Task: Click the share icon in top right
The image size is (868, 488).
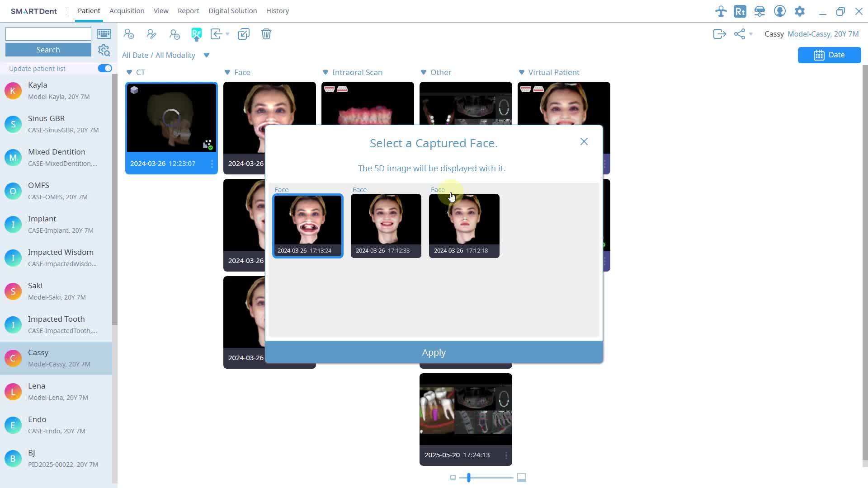Action: [x=740, y=34]
